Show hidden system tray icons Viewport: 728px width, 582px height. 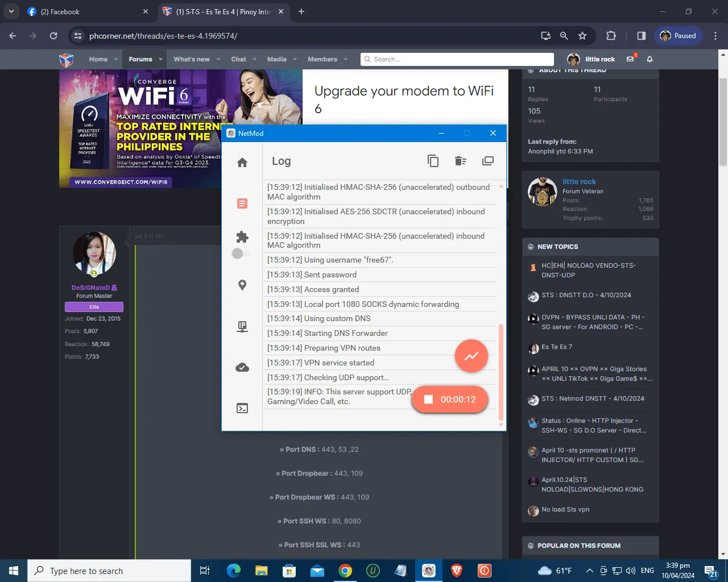[x=589, y=571]
